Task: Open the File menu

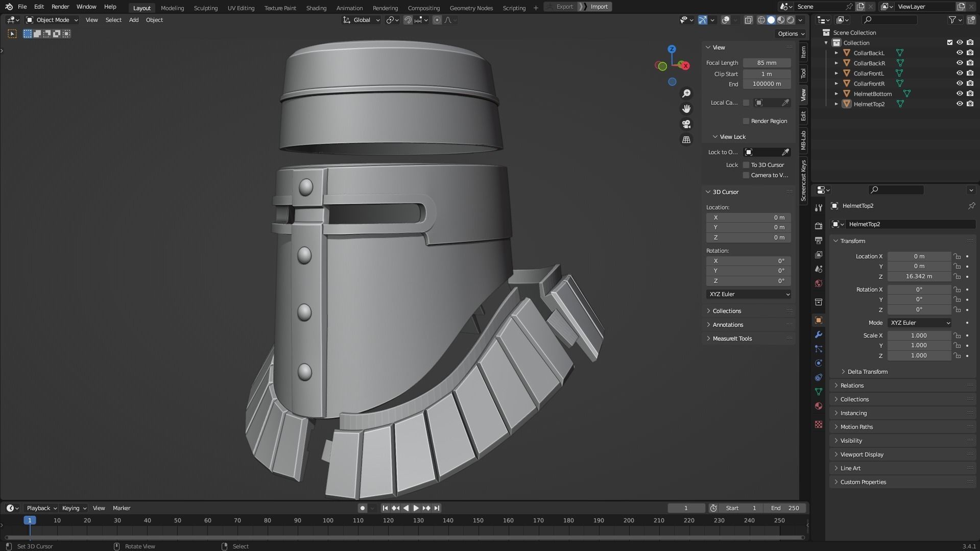Action: coord(22,7)
